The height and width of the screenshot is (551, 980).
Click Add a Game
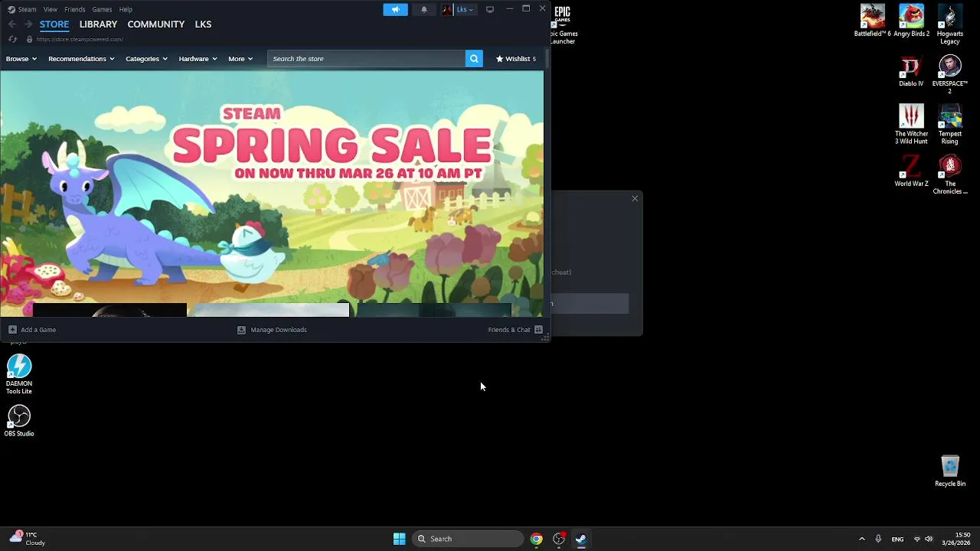(x=32, y=330)
